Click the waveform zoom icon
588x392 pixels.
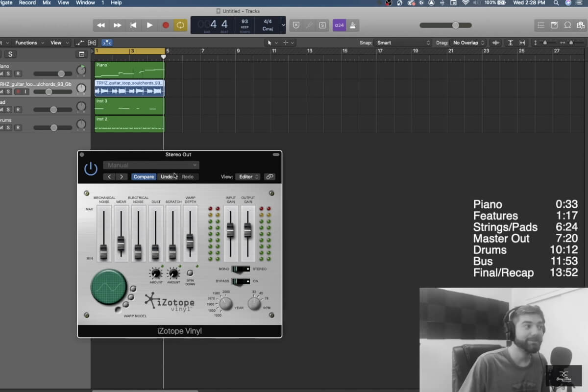pyautogui.click(x=496, y=43)
